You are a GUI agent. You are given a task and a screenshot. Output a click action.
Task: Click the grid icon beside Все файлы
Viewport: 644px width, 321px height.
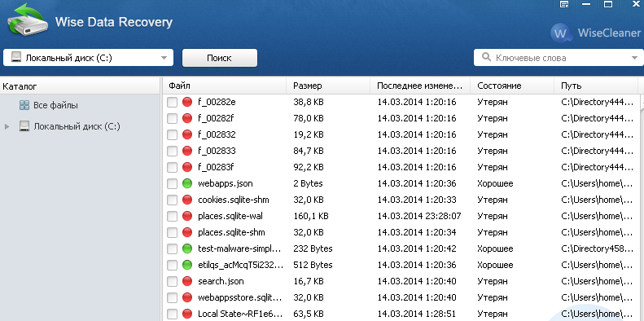coord(24,105)
